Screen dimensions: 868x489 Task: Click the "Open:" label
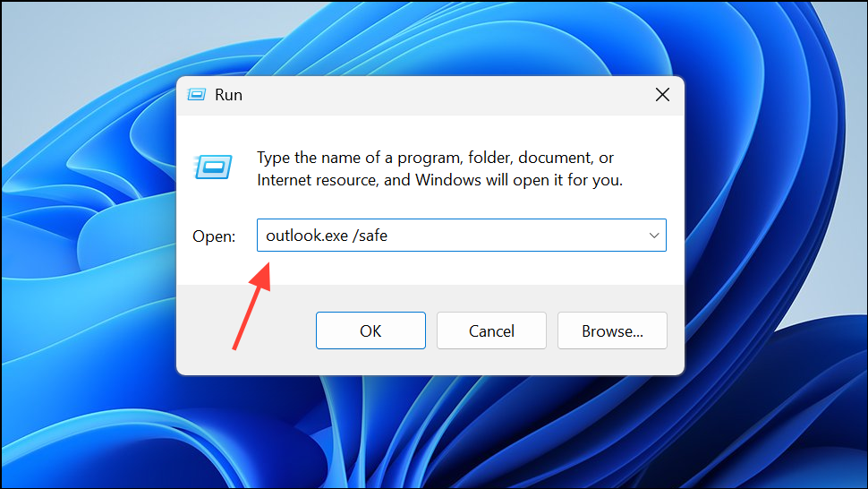point(214,236)
